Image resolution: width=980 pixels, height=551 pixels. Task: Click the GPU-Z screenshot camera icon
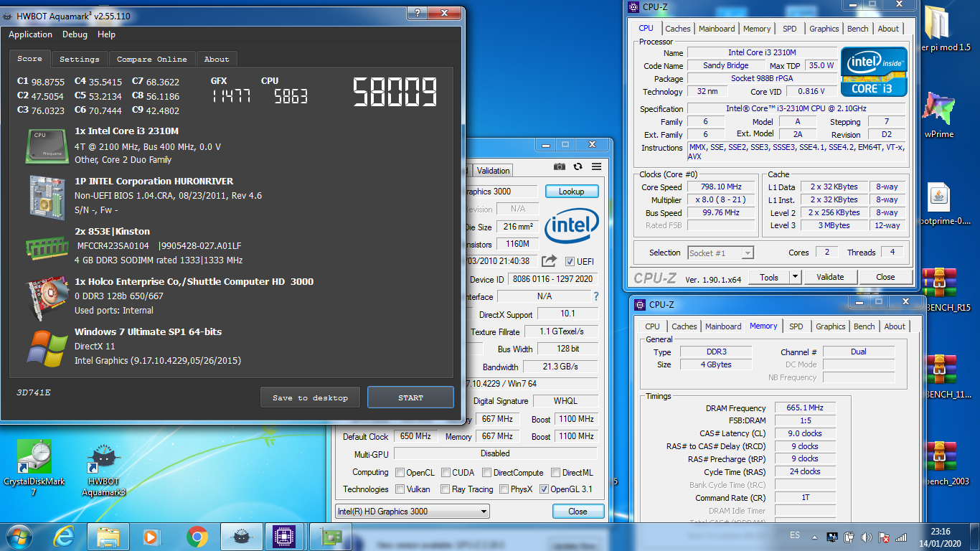point(560,166)
